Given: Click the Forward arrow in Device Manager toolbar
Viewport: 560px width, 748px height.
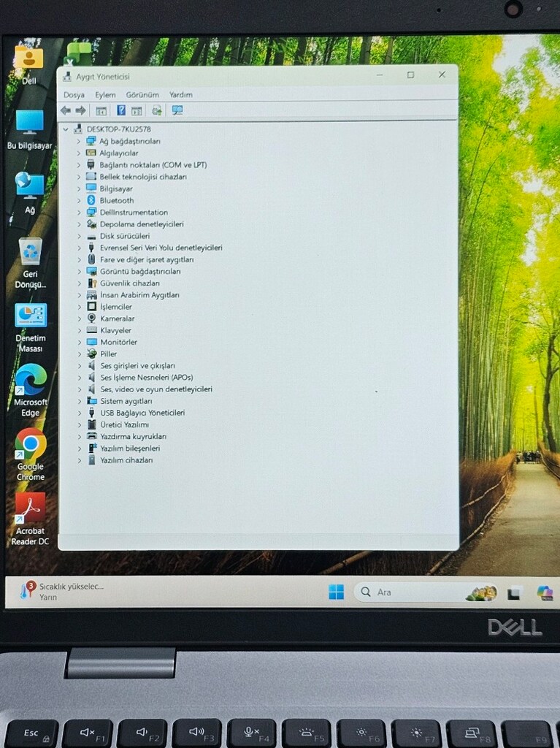Looking at the screenshot, I should point(80,111).
